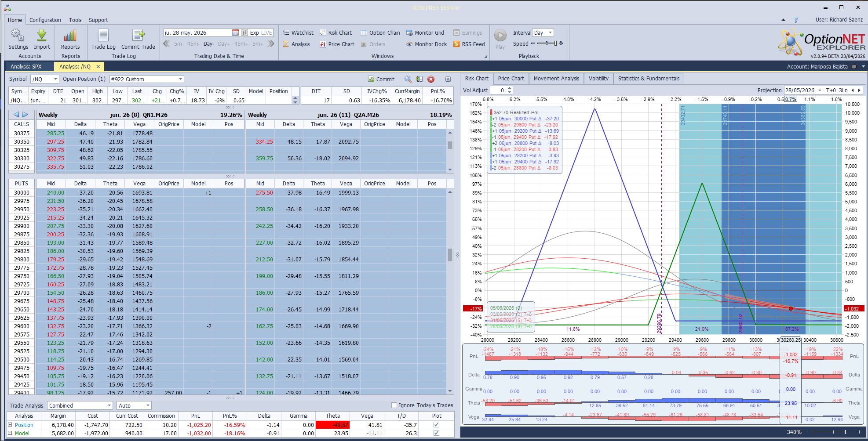Open the Price Chart window from ribbon

tap(337, 44)
